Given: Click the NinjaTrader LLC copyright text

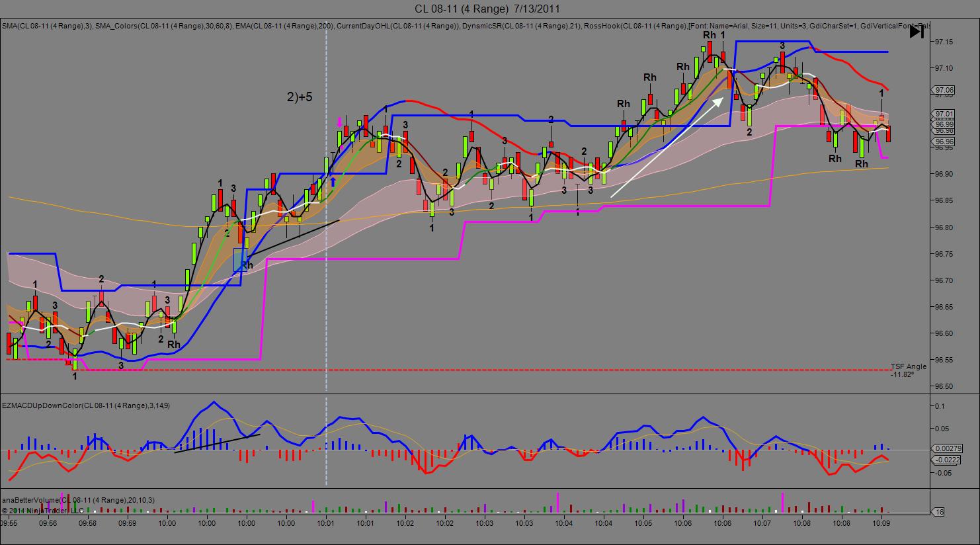Looking at the screenshot, I should (43, 510).
